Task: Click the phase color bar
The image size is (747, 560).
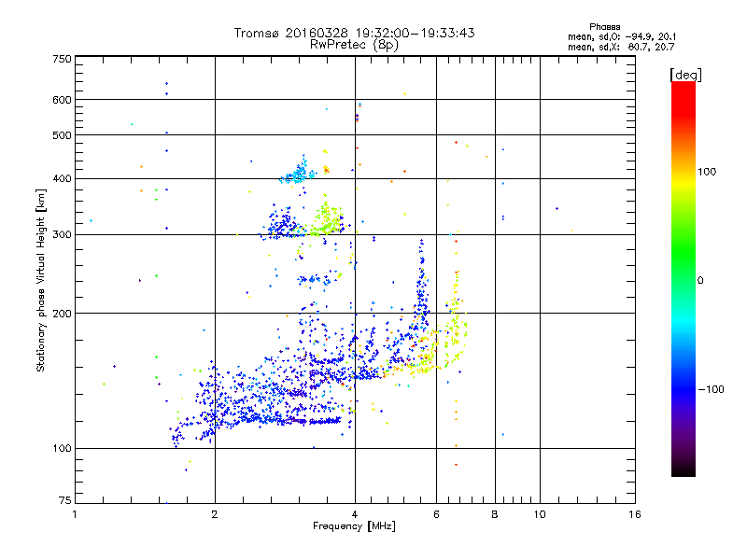Action: (x=684, y=279)
